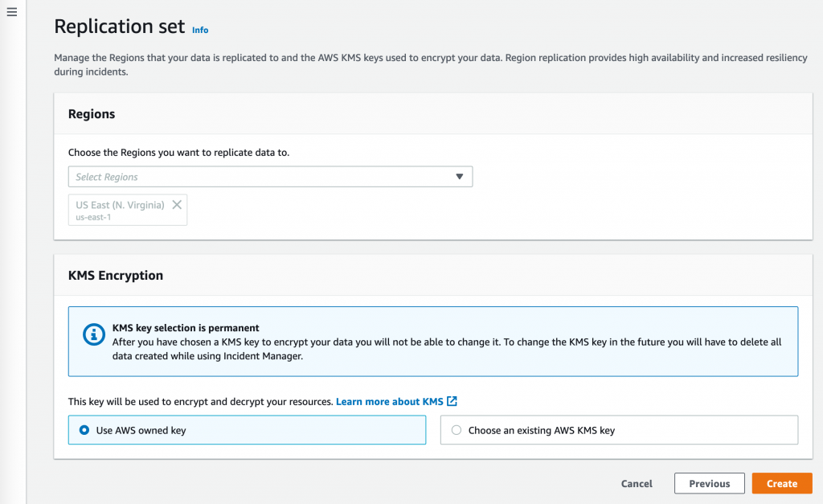Enable the AWS owned key radio control

point(84,430)
